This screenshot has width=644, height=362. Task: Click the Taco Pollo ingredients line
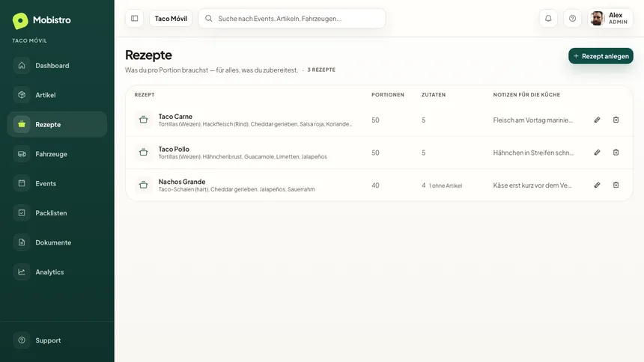(243, 157)
